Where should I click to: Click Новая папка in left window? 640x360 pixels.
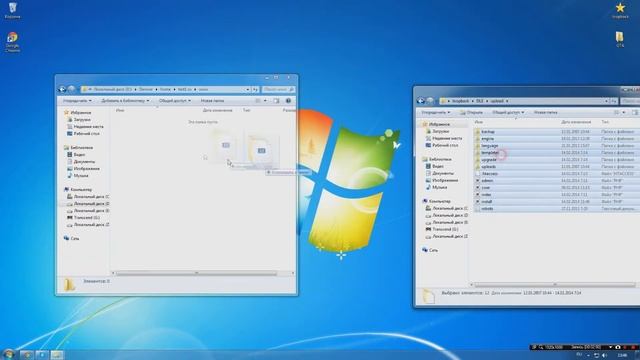point(212,100)
